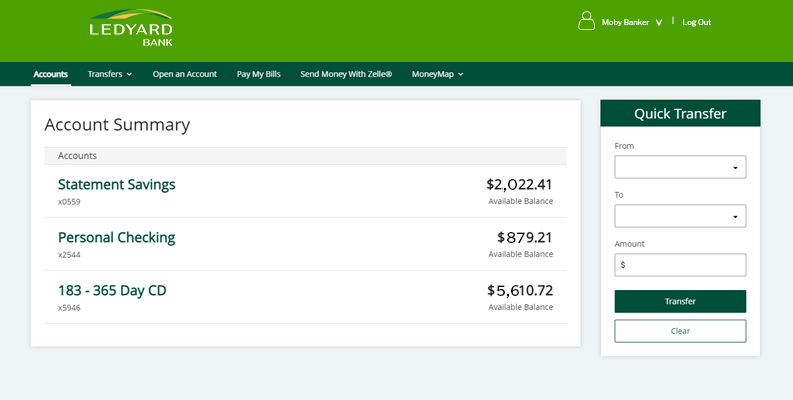
Task: Expand the Transfers menu
Action: coord(109,74)
